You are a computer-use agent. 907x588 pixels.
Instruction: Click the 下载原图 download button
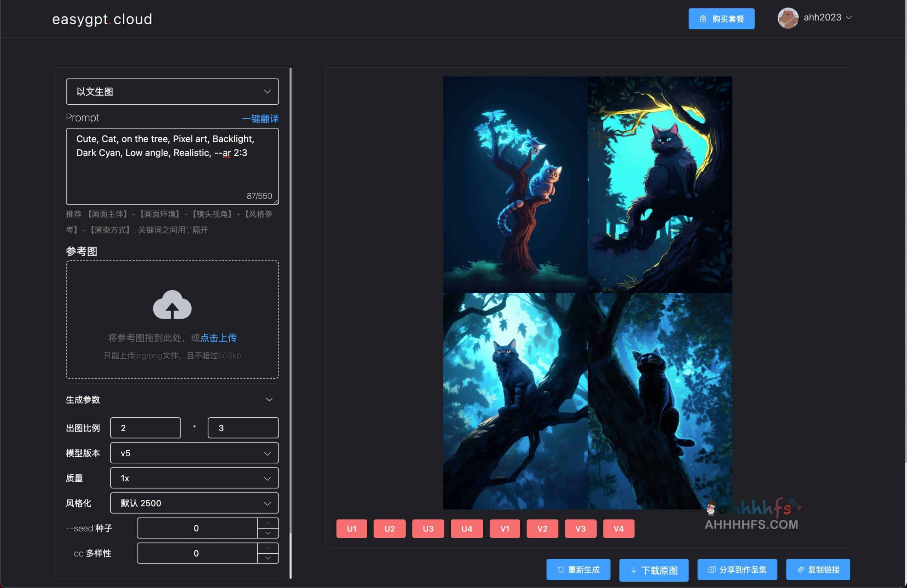(x=654, y=570)
